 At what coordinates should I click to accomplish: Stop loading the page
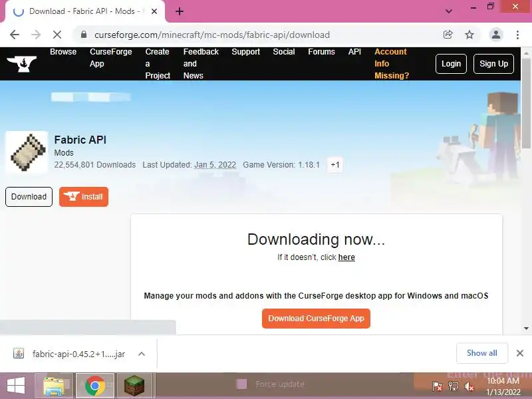pos(57,35)
